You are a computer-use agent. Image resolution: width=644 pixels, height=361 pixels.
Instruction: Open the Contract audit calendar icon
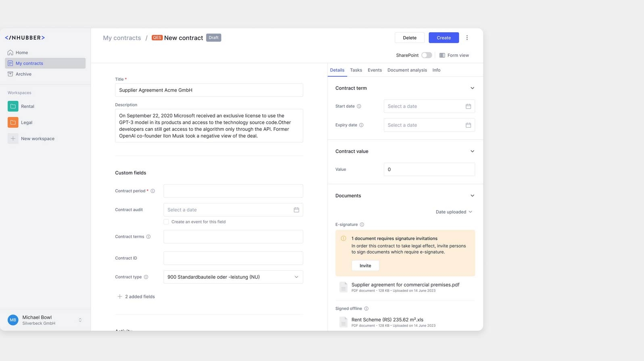pyautogui.click(x=297, y=210)
